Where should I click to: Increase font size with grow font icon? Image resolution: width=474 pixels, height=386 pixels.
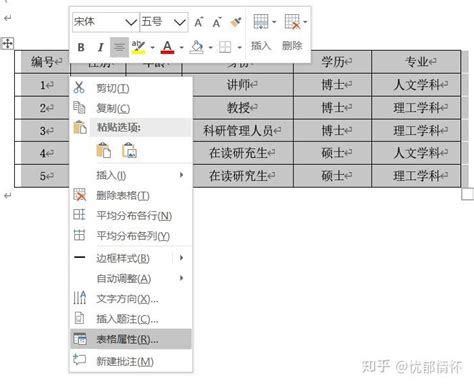click(x=198, y=23)
